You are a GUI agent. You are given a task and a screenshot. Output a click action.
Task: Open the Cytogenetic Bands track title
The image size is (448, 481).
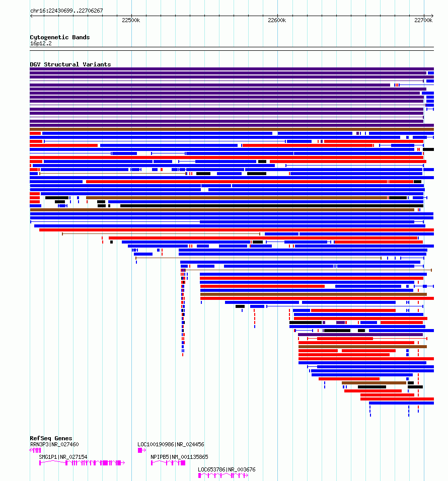click(60, 37)
